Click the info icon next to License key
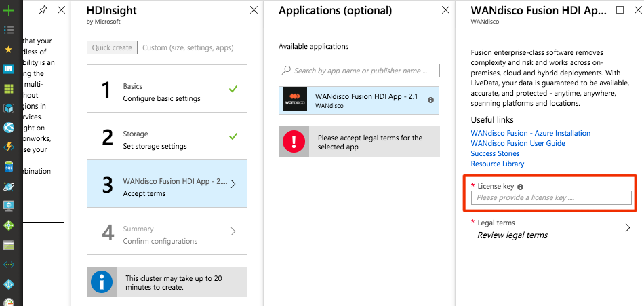 tap(520, 187)
